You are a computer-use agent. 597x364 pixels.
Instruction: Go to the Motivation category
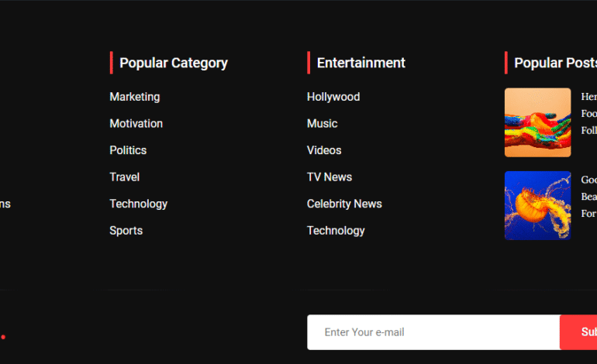[136, 124]
